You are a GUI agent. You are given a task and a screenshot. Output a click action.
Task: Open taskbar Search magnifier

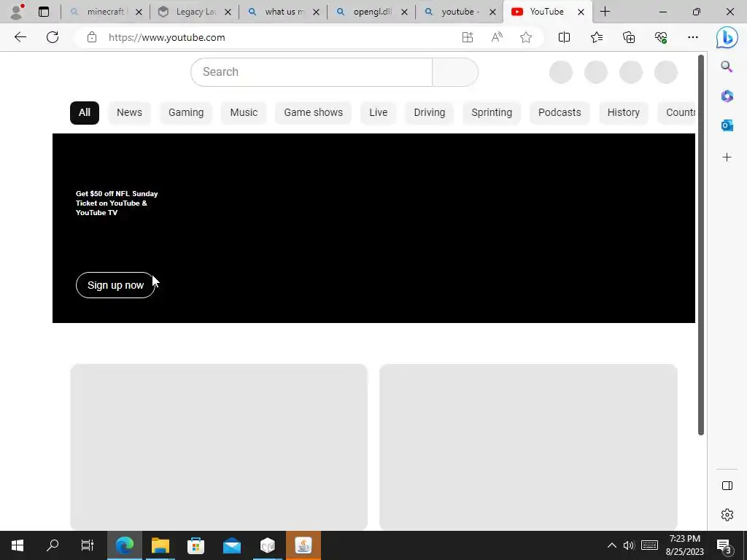(x=53, y=545)
